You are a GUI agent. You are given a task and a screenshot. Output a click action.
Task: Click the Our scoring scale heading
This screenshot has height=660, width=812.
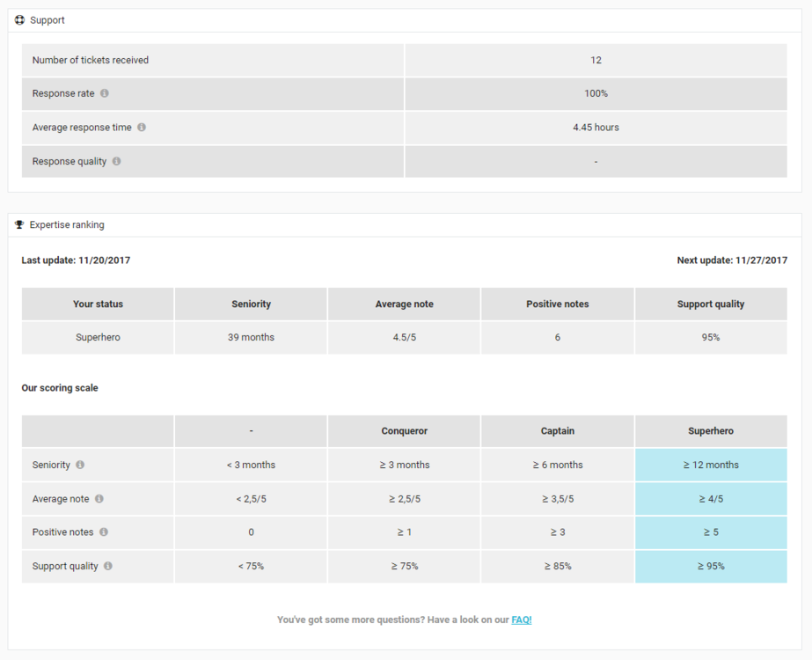pos(60,388)
